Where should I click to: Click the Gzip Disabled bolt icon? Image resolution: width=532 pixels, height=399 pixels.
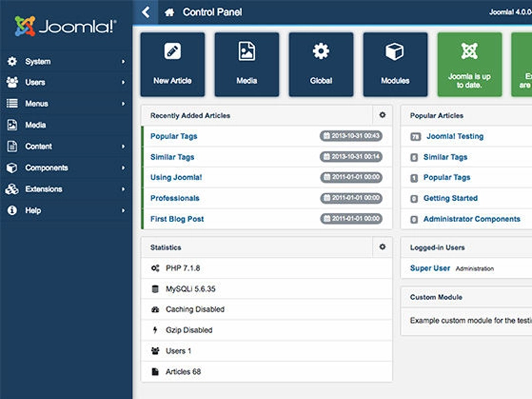click(x=155, y=330)
